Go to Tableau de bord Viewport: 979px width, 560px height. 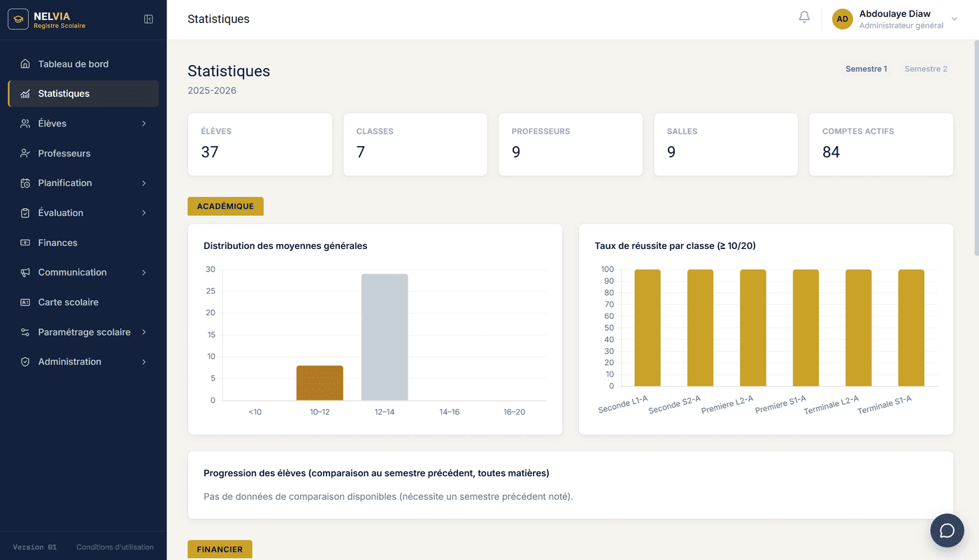pyautogui.click(x=83, y=64)
